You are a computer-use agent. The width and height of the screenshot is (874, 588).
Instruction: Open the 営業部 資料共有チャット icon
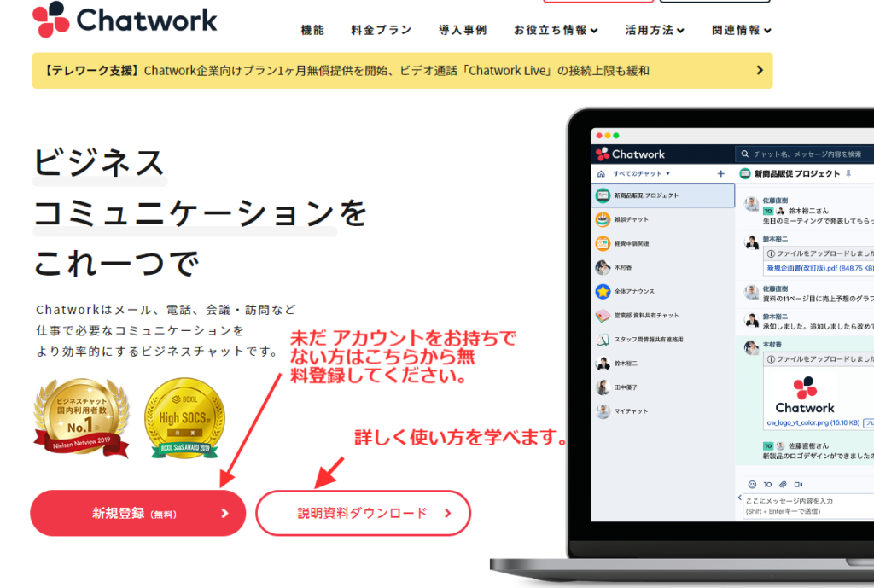(603, 316)
